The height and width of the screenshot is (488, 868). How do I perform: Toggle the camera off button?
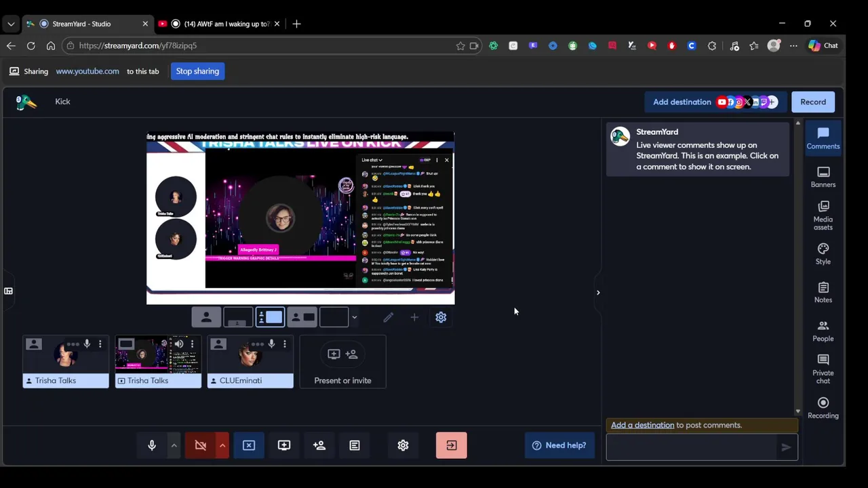(x=201, y=445)
